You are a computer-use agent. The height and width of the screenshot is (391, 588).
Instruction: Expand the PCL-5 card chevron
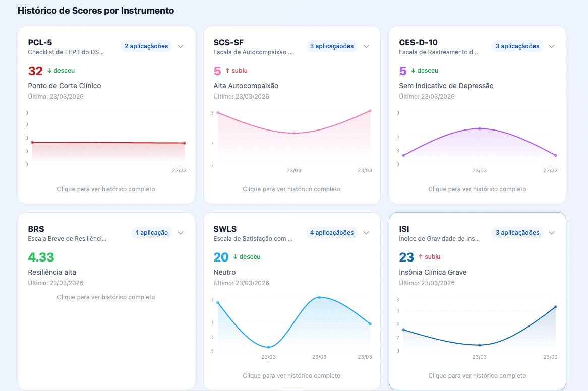click(181, 46)
